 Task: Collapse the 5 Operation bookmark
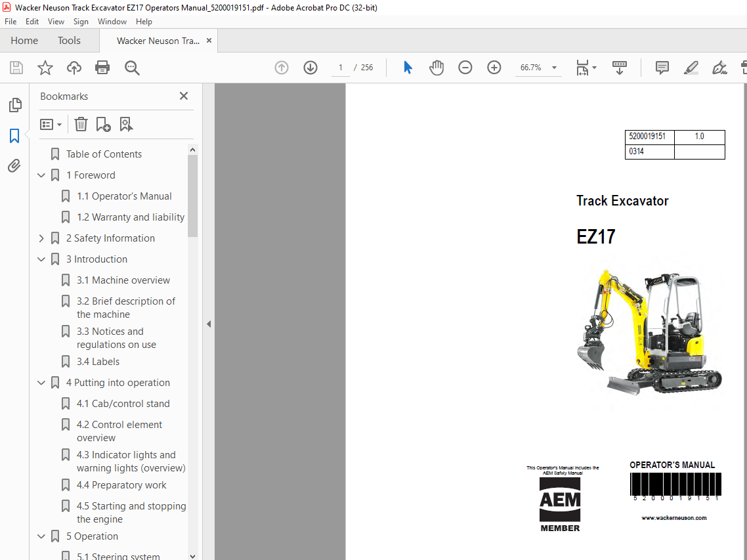click(x=41, y=536)
